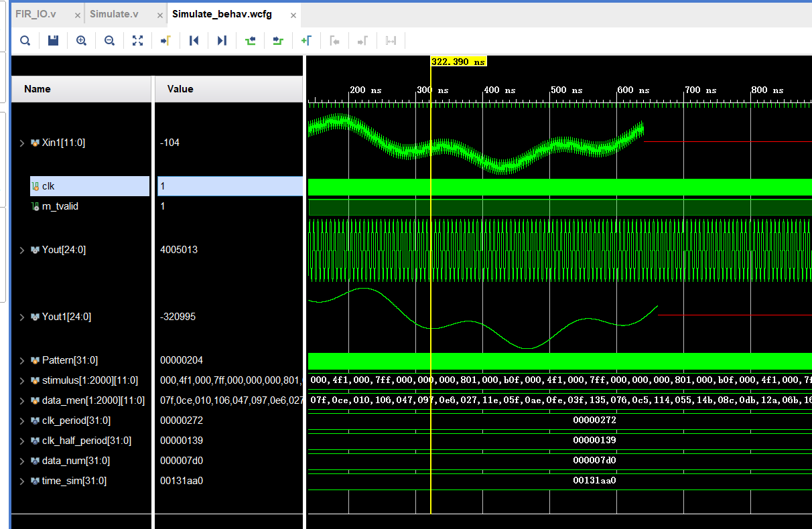Open the Simulate.v tab
This screenshot has height=529, width=812.
click(x=114, y=14)
